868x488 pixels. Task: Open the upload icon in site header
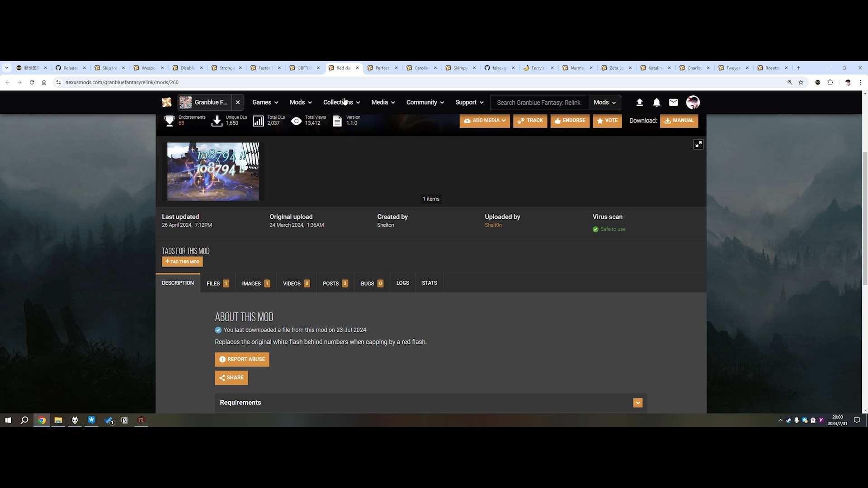point(639,103)
